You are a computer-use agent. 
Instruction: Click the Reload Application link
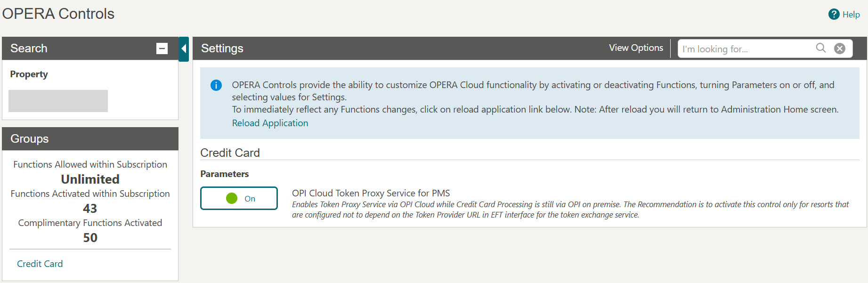point(269,122)
